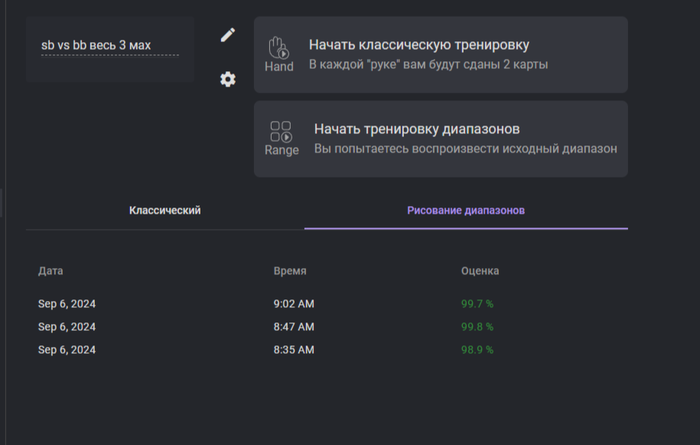
Task: Start classic training via "Начать классическую тренировку"
Action: (419, 45)
